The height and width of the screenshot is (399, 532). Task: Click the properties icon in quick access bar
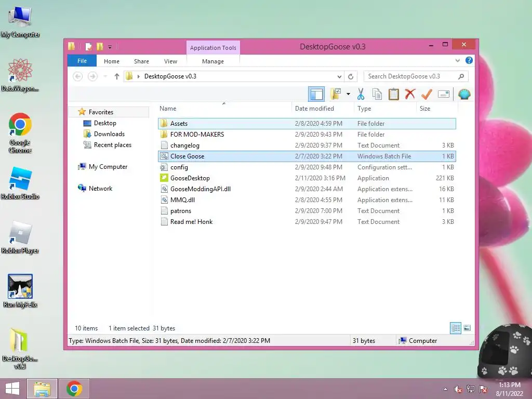[x=88, y=46]
